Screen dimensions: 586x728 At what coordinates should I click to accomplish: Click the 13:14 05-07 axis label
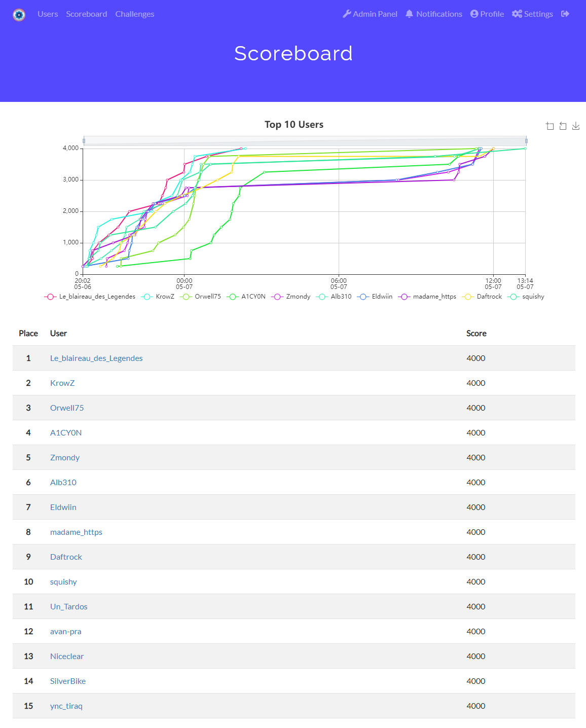click(525, 284)
